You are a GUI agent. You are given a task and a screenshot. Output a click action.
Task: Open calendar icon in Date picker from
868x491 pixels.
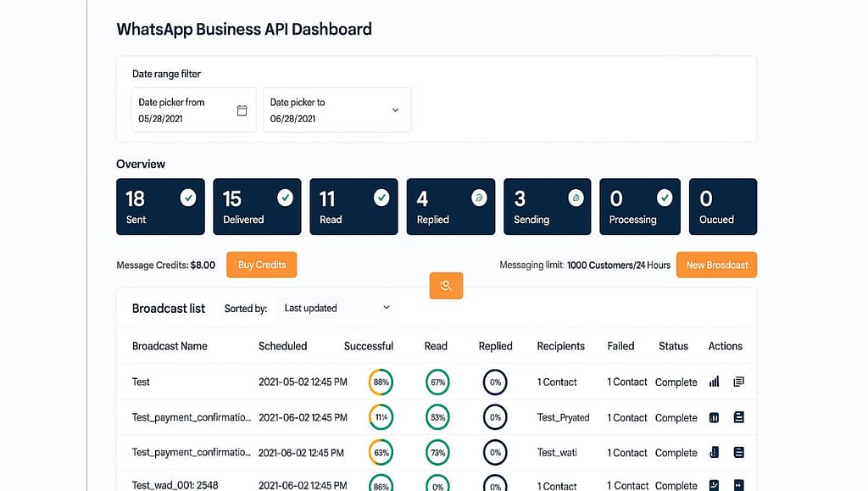(x=242, y=111)
